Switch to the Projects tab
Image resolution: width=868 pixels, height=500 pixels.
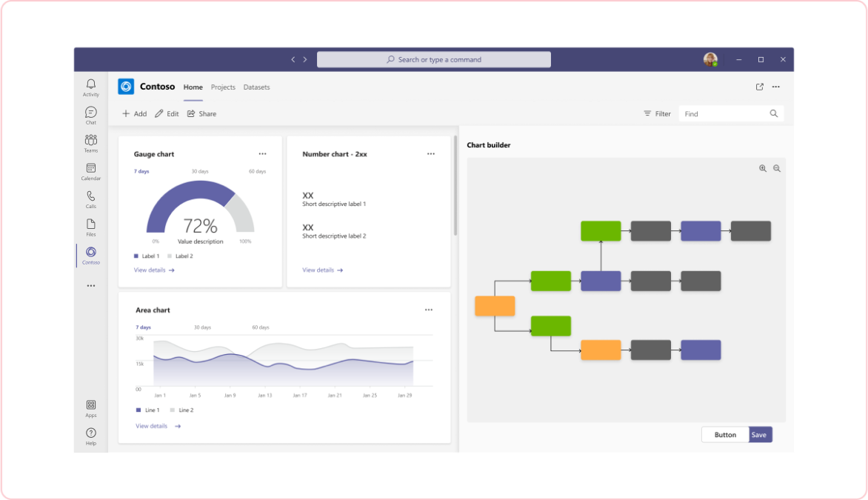click(x=223, y=87)
